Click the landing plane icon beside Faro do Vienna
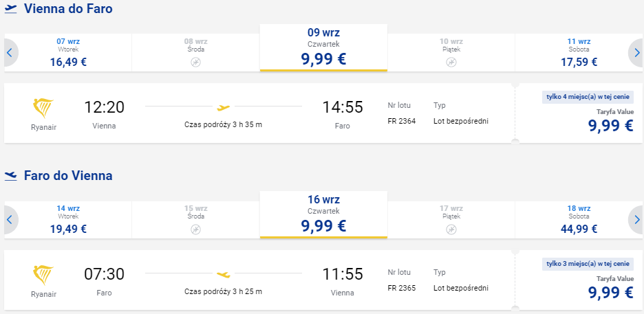This screenshot has height=314, width=644. click(11, 177)
